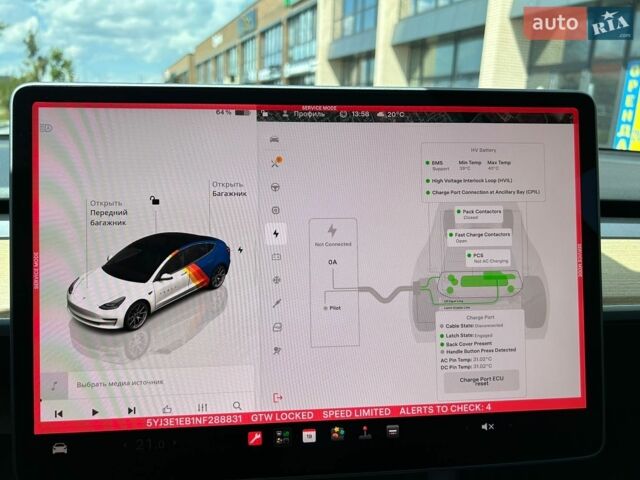
Task: Open the low-voltage battery sidebar icon
Action: [276, 257]
